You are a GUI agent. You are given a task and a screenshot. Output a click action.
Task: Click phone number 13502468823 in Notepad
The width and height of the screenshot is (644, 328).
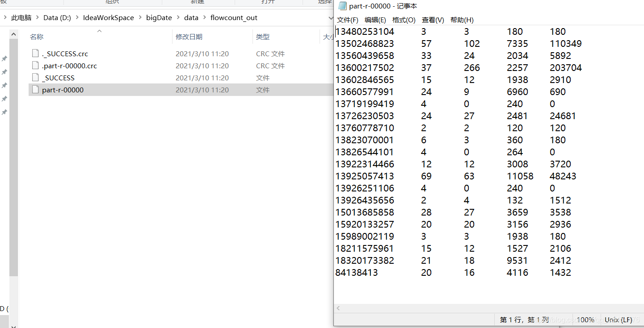[x=365, y=44]
